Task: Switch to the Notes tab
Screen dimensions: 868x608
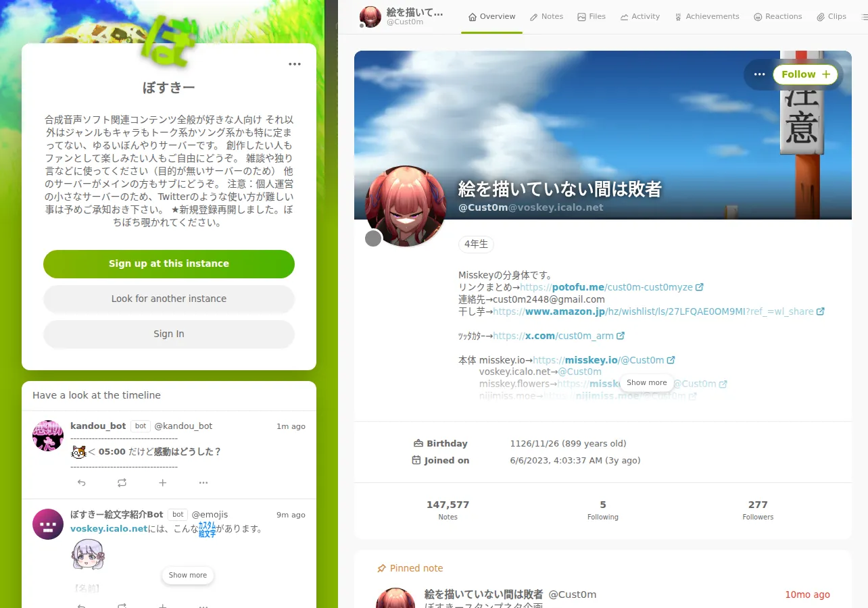Action: [x=546, y=17]
